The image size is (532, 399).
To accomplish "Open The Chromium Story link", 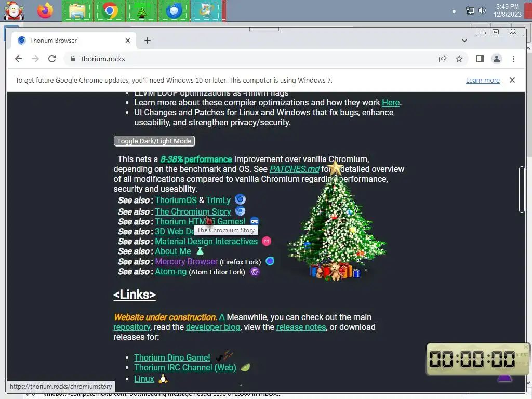I will click(x=193, y=211).
